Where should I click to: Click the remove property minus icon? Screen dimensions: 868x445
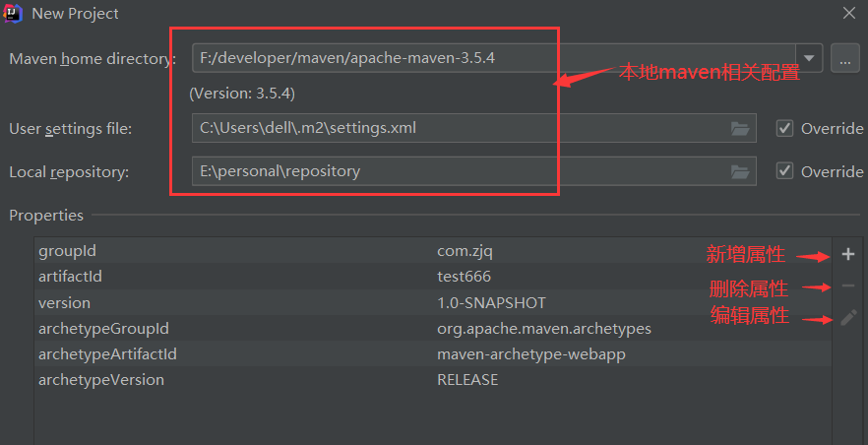(848, 286)
